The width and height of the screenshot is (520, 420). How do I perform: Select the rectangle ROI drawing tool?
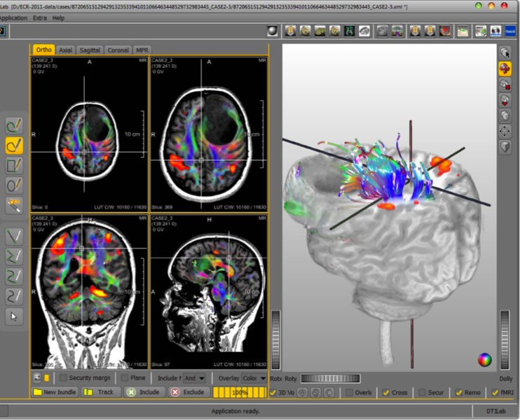point(14,166)
